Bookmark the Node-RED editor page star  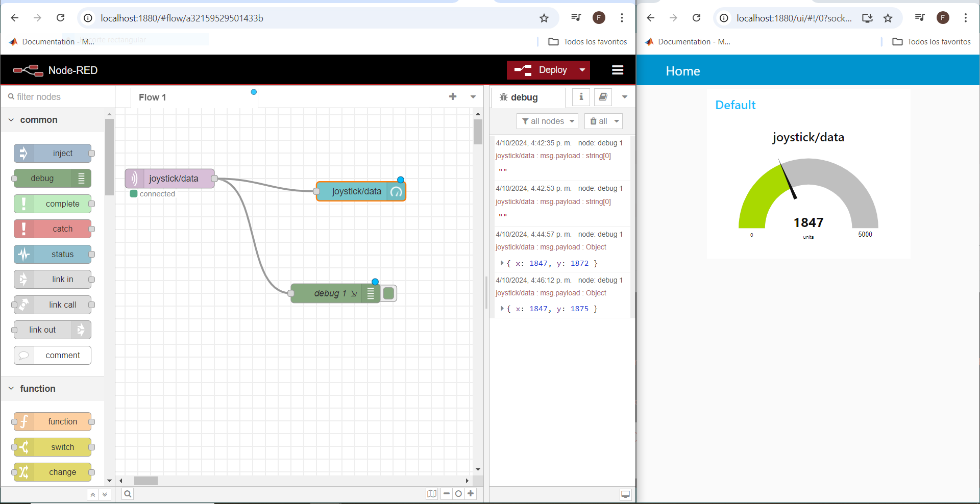click(544, 18)
